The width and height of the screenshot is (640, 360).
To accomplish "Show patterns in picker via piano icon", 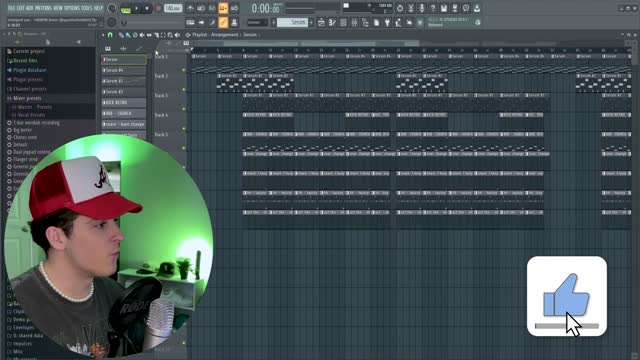I will tap(108, 49).
